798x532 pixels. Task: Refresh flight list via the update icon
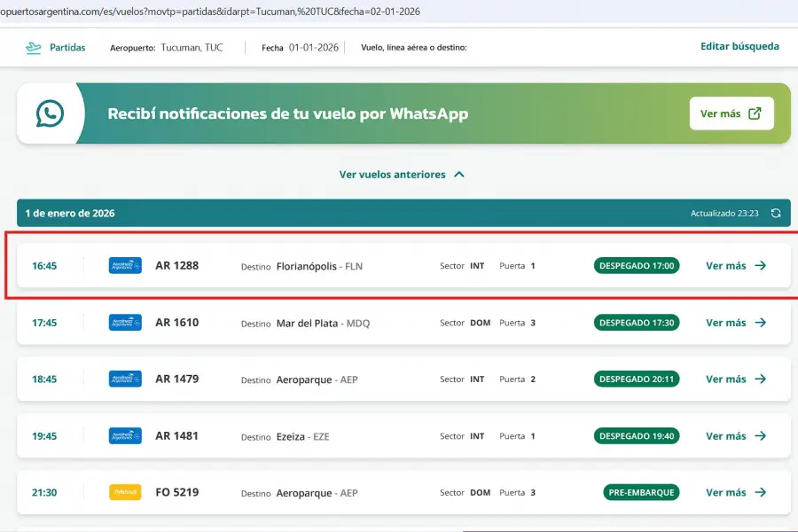776,213
